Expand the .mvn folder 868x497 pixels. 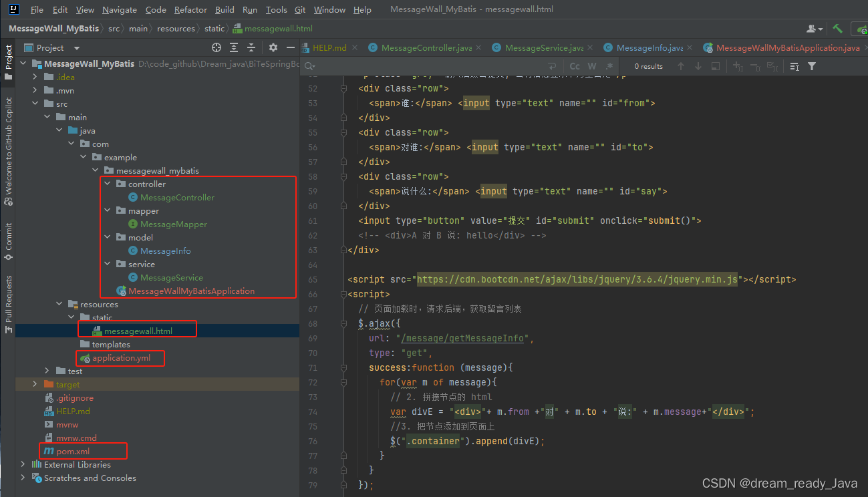pyautogui.click(x=36, y=90)
